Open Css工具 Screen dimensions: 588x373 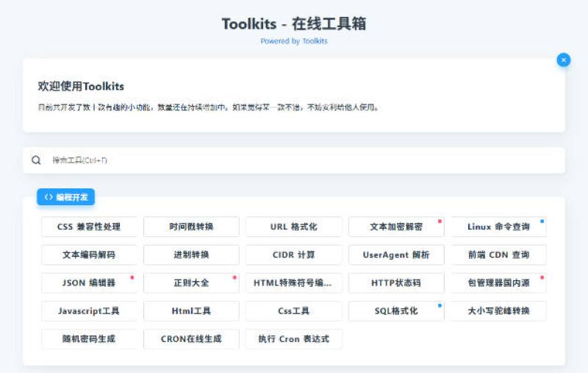coord(293,311)
